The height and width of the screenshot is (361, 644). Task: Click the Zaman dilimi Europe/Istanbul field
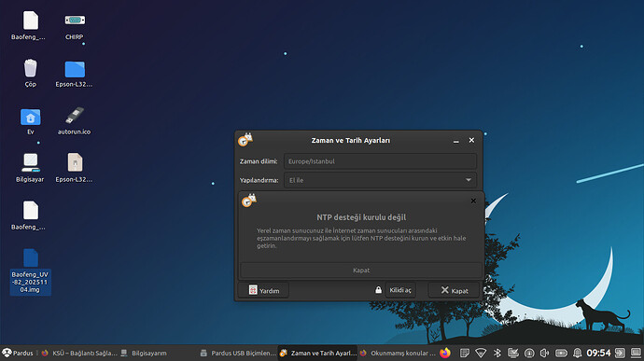[380, 161]
